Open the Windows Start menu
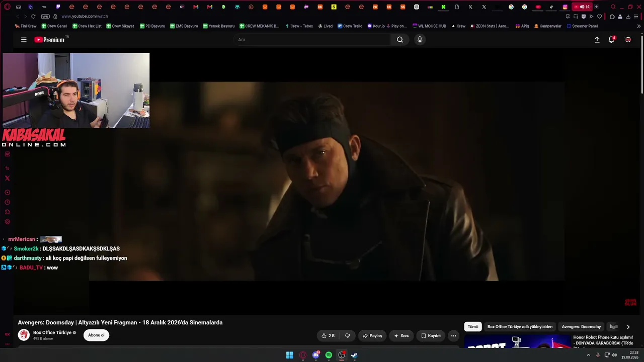The image size is (644, 362). 290,355
